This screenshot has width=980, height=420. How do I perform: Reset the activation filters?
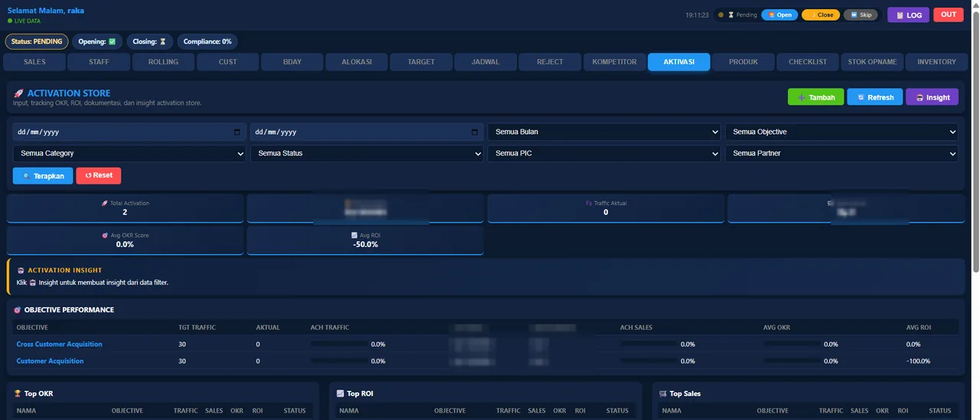pos(99,175)
